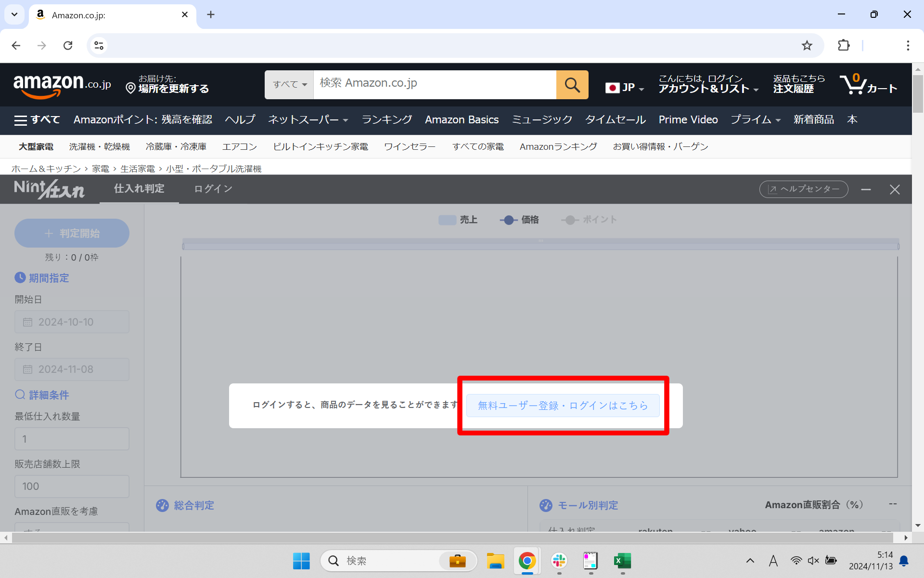This screenshot has height=578, width=924.
Task: Click the site information icon in address bar
Action: click(99, 45)
